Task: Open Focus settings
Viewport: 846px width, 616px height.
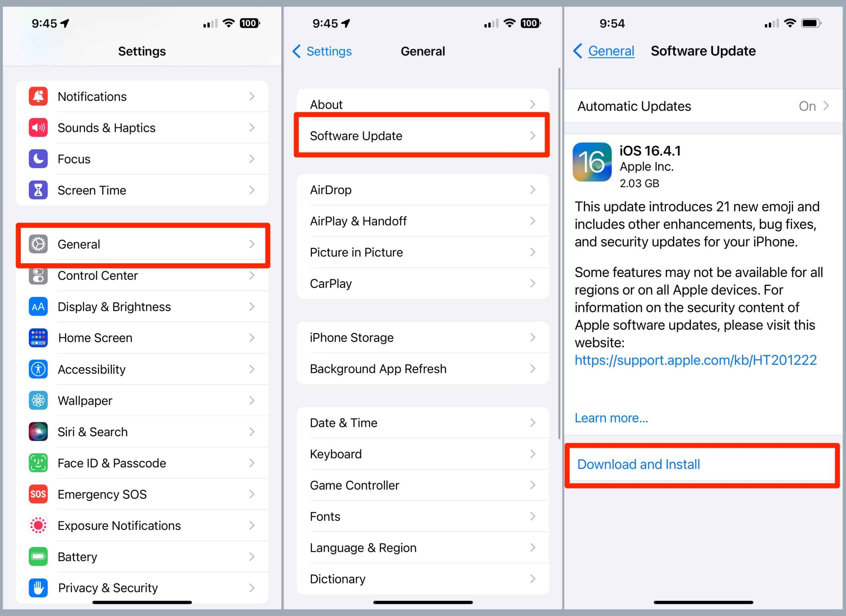Action: point(141,158)
